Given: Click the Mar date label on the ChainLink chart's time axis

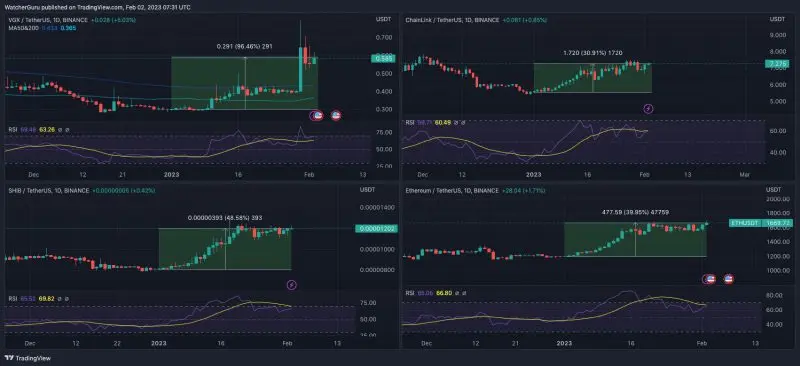Looking at the screenshot, I should tap(744, 175).
